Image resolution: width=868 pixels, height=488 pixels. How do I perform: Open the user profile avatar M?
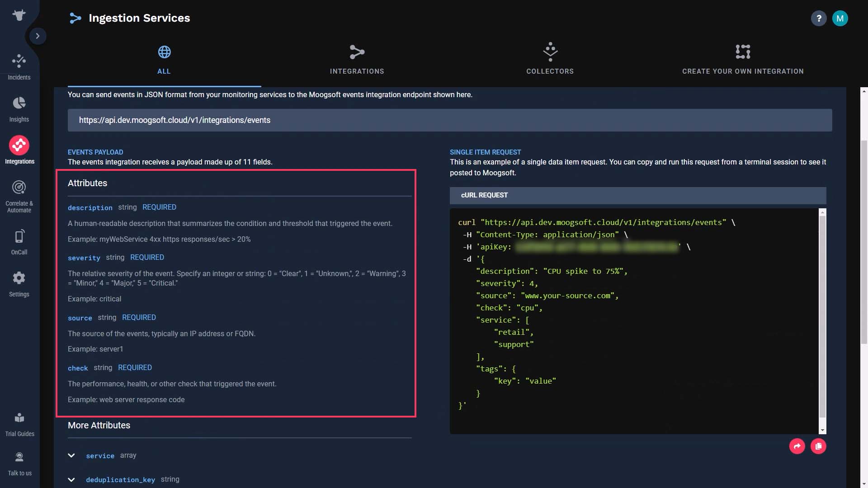point(840,19)
